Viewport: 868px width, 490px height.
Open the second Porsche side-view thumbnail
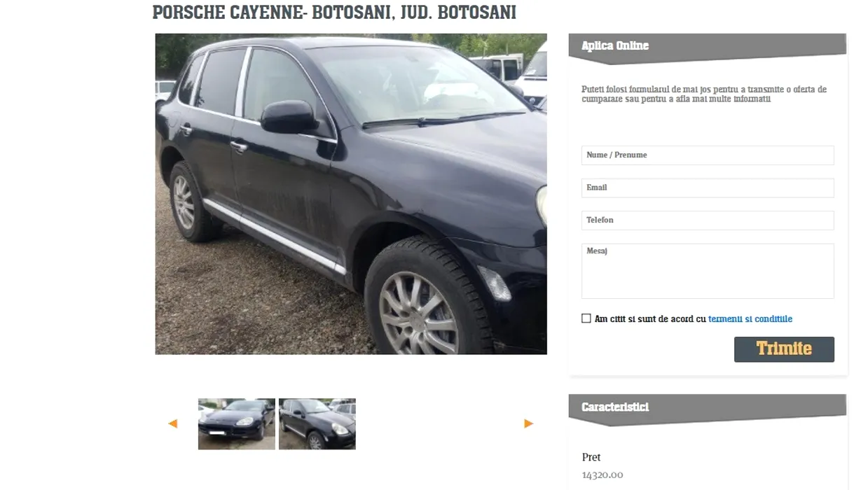tap(317, 424)
